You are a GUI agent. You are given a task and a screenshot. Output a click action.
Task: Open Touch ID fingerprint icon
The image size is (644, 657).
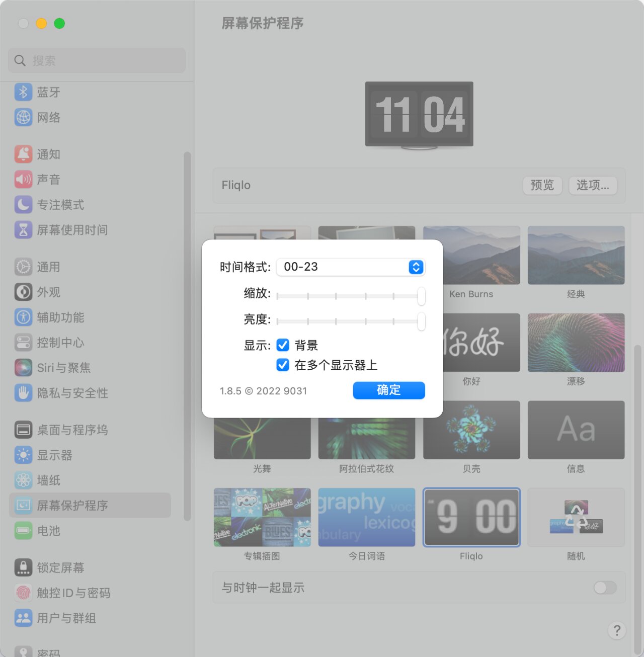(x=23, y=593)
